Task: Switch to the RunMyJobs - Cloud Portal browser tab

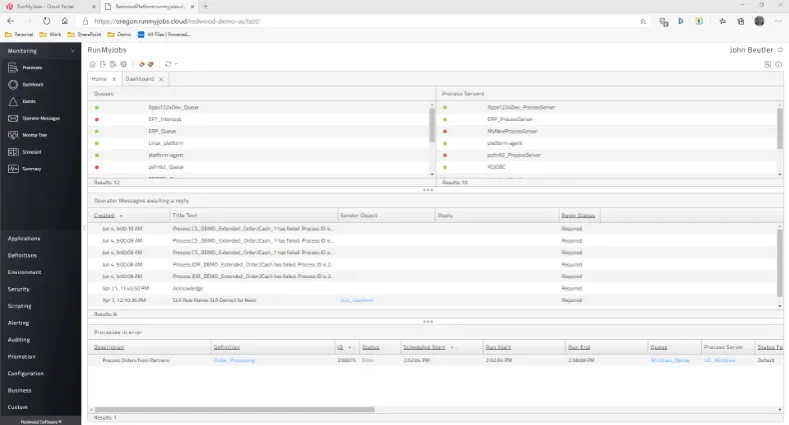Action: tap(45, 7)
